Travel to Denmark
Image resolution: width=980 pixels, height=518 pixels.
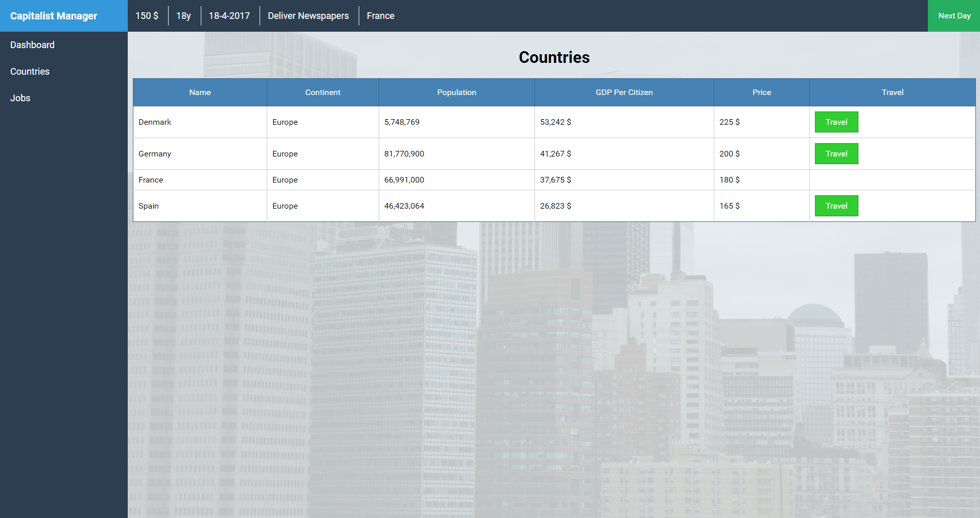[836, 122]
